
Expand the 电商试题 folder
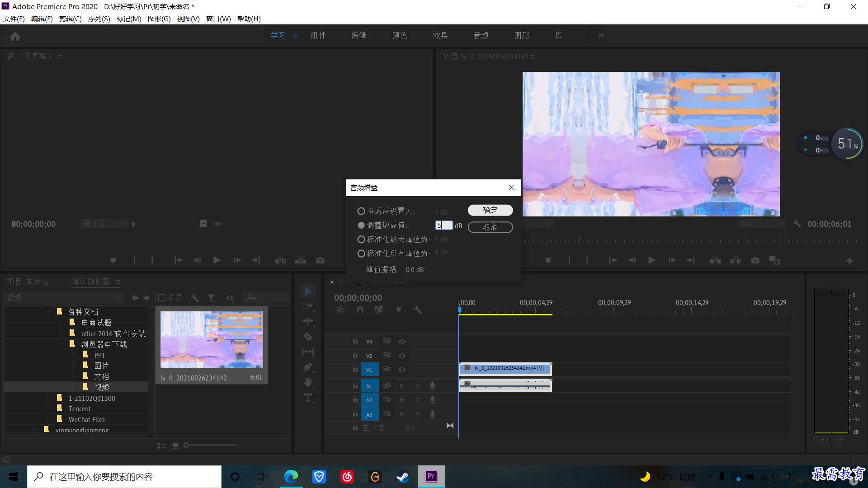click(61, 322)
